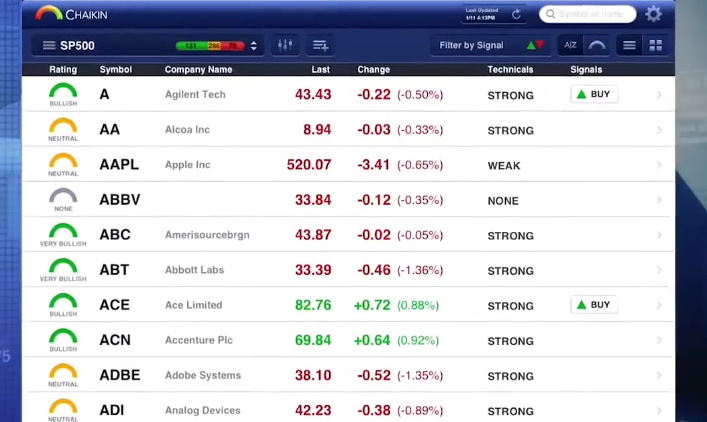Click the BUY signal for Ace Limited
Screen dimensions: 707x422
(x=594, y=305)
